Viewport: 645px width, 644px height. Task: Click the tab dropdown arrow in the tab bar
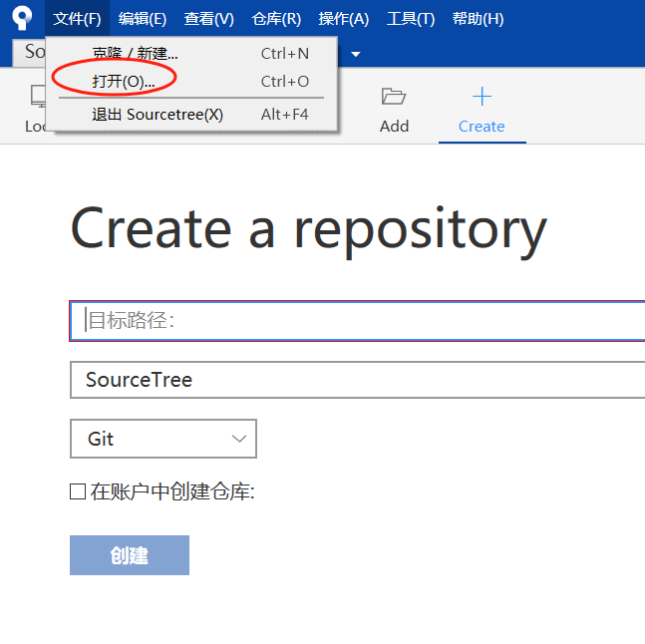click(356, 54)
